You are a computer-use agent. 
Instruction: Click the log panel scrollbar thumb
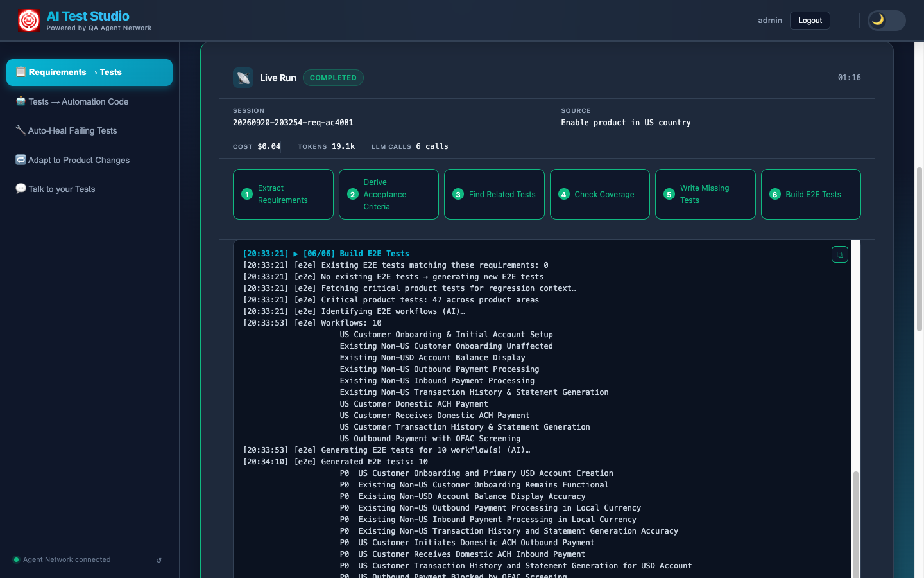click(855, 524)
